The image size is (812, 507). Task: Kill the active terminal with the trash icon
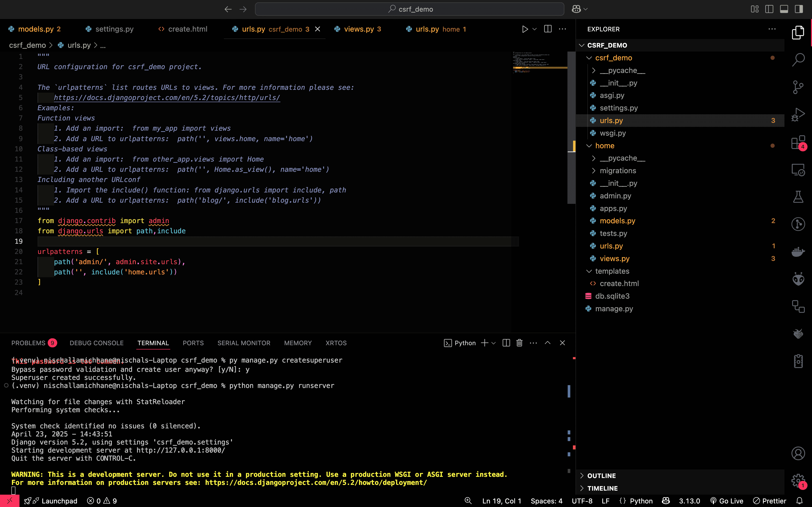coord(519,343)
